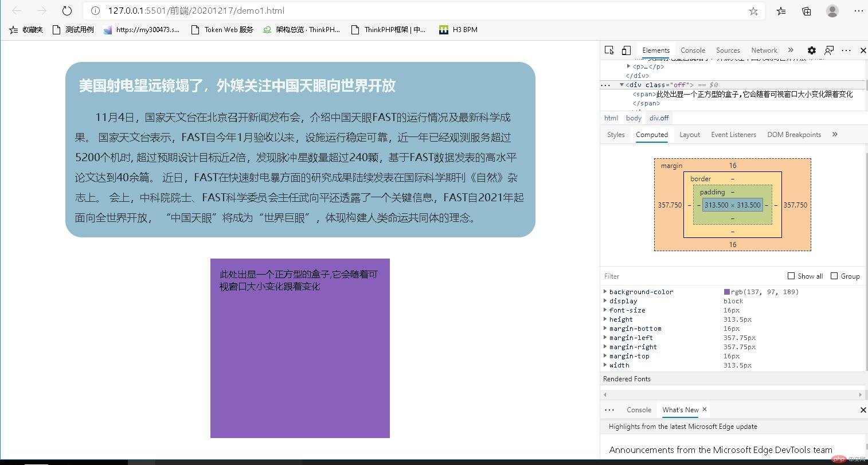This screenshot has width=868, height=465.
Task: Click the purple square box on the page
Action: 300,348
